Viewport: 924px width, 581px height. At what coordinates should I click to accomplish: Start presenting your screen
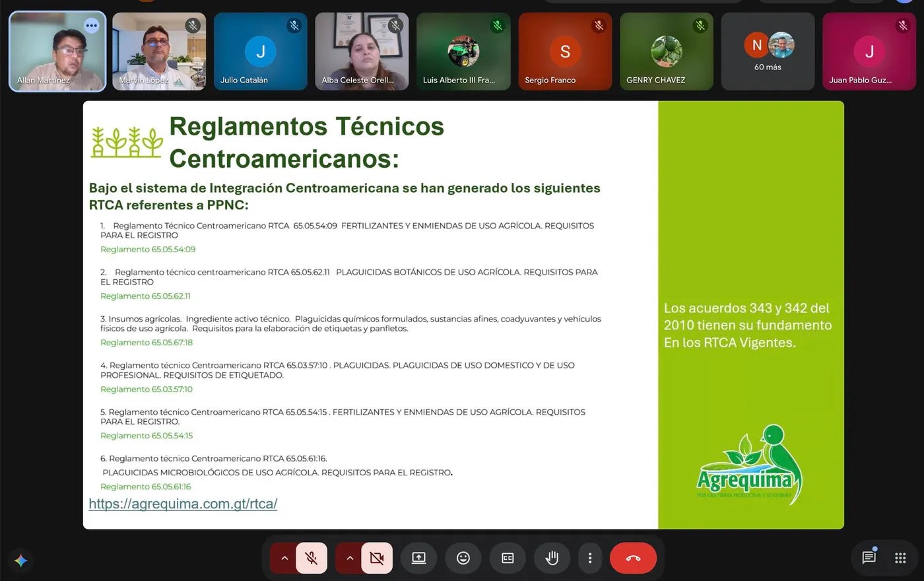[x=419, y=558]
